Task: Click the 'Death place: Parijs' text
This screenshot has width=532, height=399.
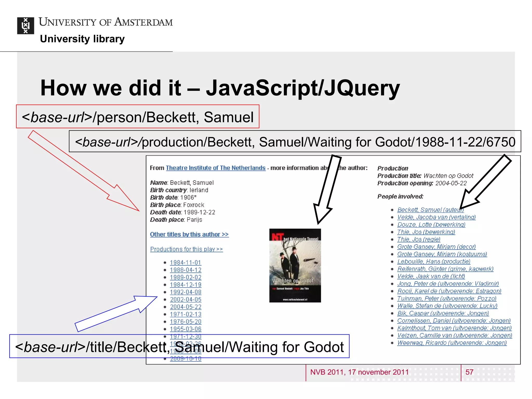Action: coord(176,220)
